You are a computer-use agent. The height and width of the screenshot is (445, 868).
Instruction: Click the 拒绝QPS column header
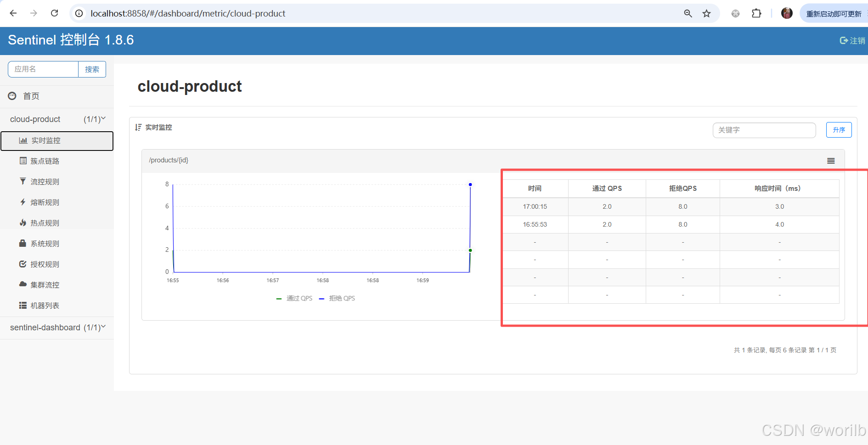pos(683,189)
